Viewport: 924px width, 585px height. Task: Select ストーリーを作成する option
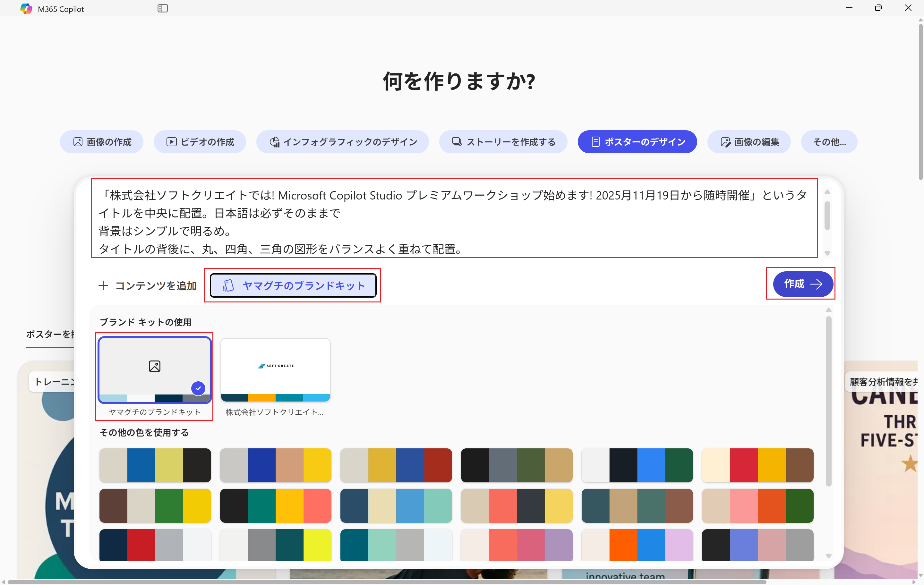click(503, 141)
